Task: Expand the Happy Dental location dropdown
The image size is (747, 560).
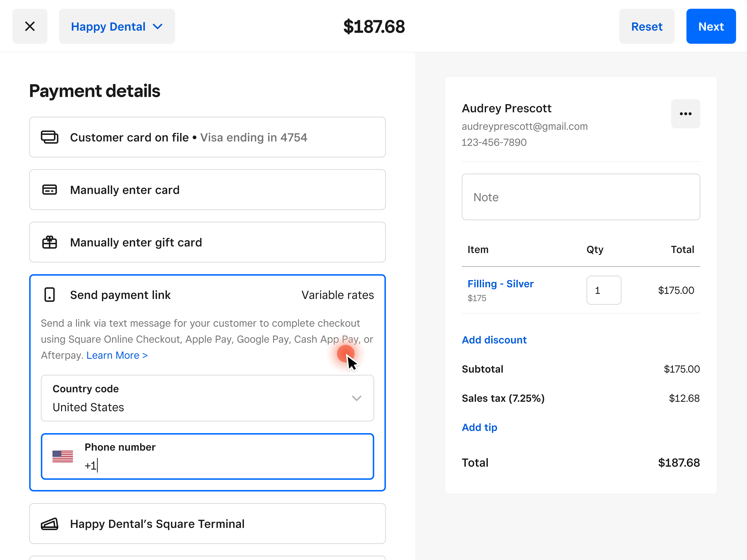Action: click(117, 26)
